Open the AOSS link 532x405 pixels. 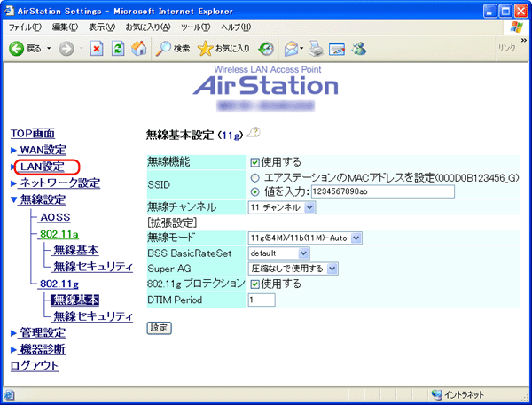(x=55, y=217)
